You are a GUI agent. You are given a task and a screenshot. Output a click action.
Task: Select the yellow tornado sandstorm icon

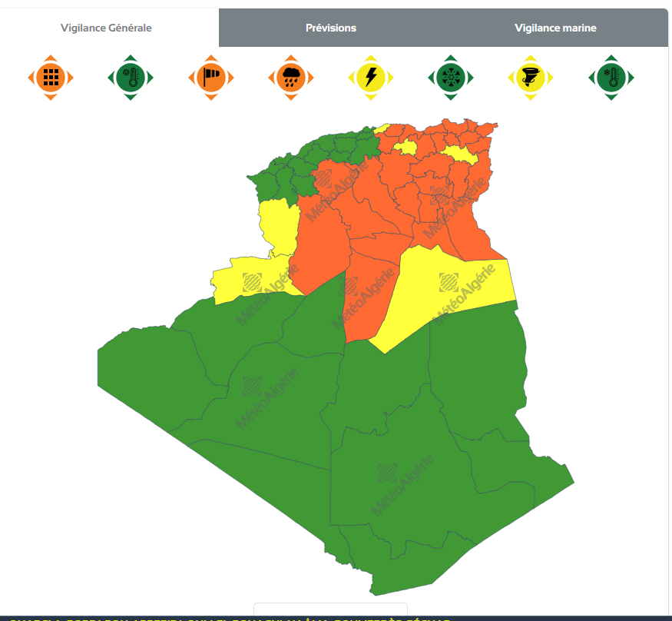[531, 77]
